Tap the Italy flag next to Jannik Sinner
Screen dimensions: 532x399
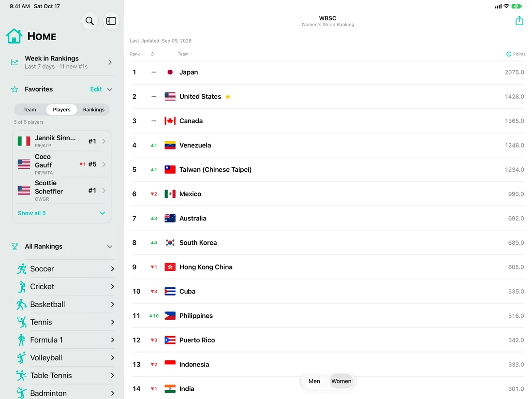click(x=24, y=141)
